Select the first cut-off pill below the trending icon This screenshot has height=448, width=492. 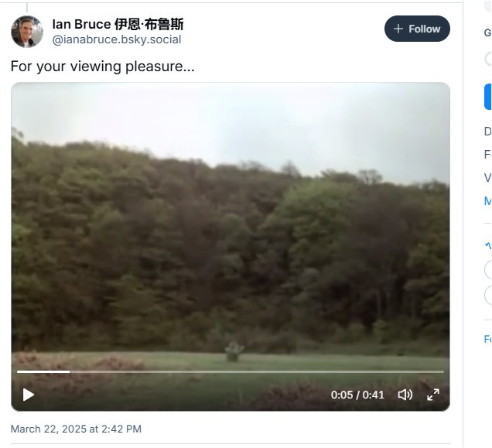pos(488,270)
